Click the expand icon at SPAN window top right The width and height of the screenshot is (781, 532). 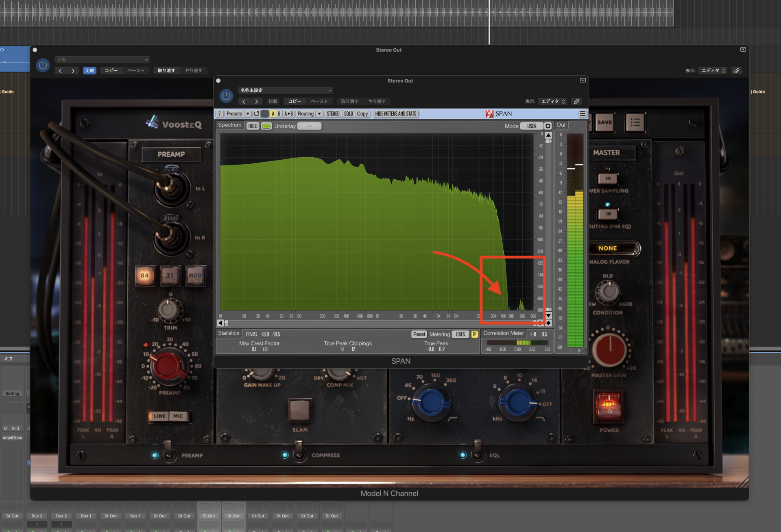[x=582, y=80]
